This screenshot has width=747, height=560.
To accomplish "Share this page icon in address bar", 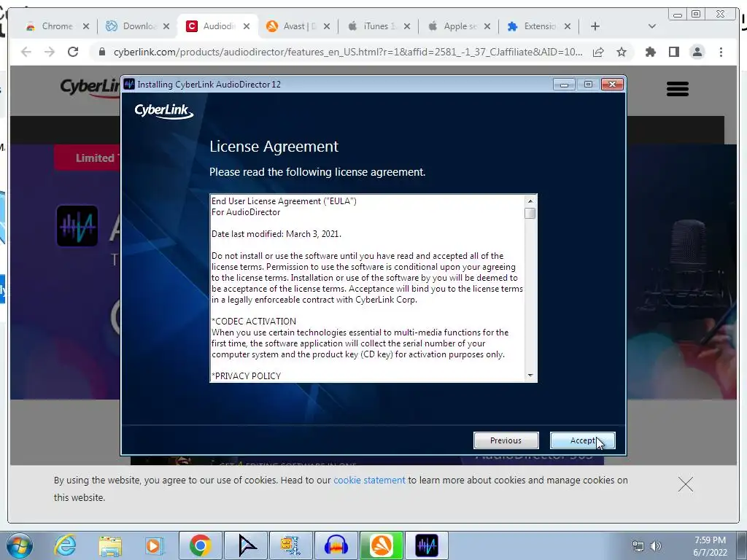I will tap(598, 52).
